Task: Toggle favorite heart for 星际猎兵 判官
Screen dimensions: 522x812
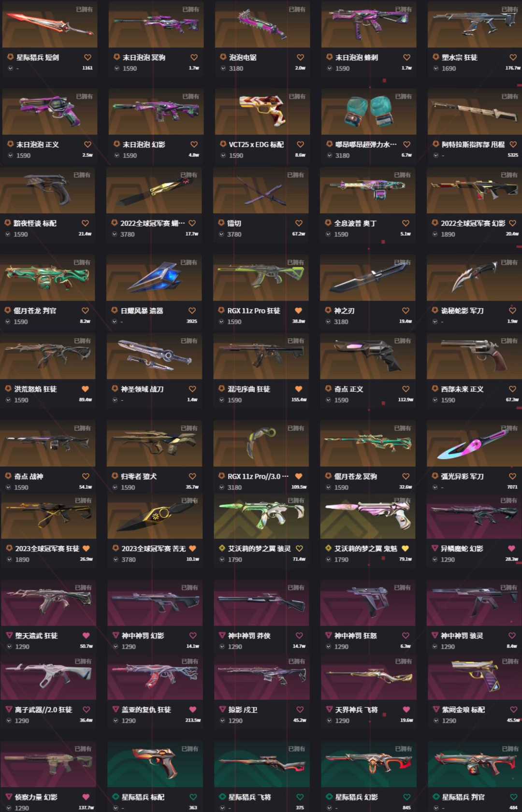Action: click(513, 797)
